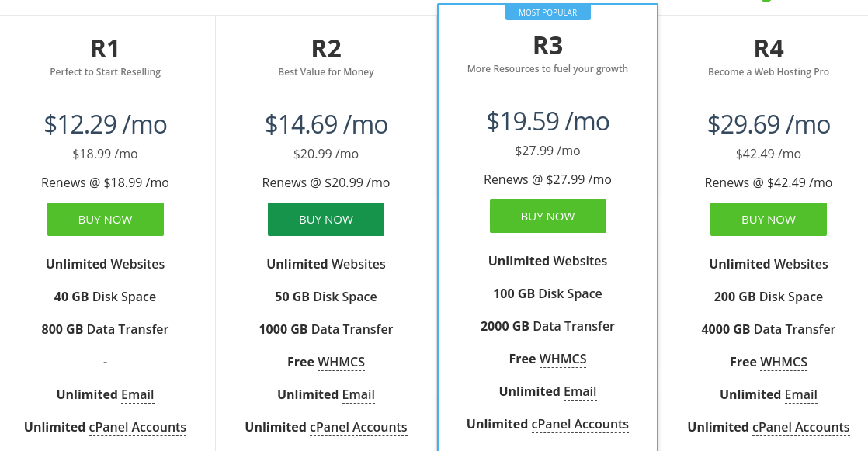The image size is (868, 451).
Task: Click the WHMCS link under R3
Action: click(x=563, y=359)
